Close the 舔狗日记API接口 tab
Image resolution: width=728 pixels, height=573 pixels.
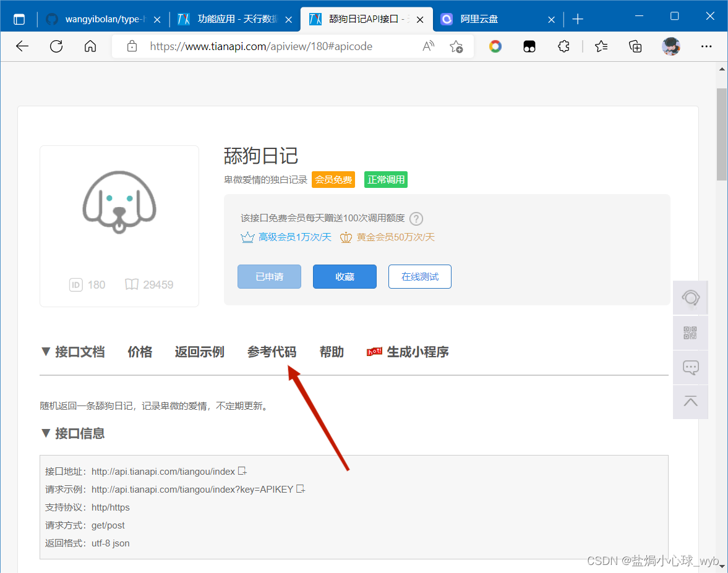click(420, 20)
